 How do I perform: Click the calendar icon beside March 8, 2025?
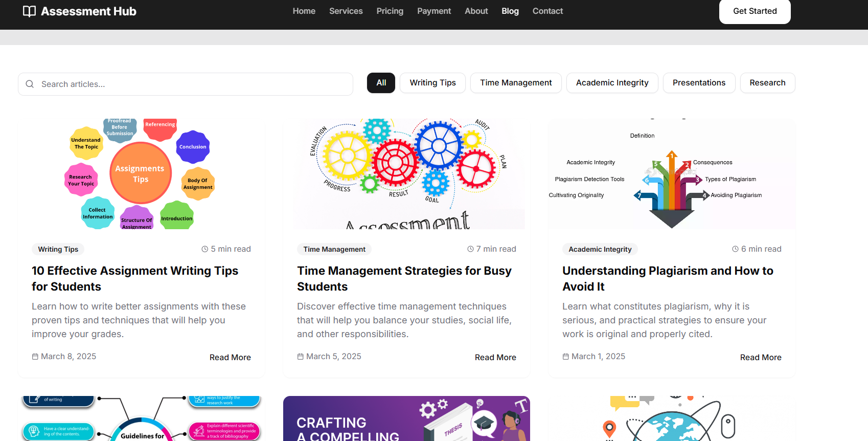35,357
